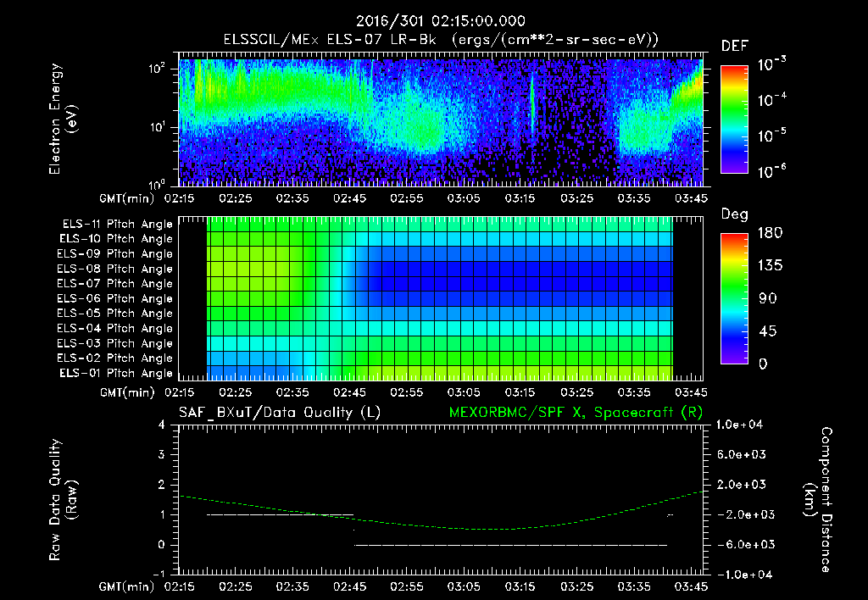Image resolution: width=868 pixels, height=600 pixels.
Task: Click the ELS-11 Pitch Angle row label
Action: [117, 225]
